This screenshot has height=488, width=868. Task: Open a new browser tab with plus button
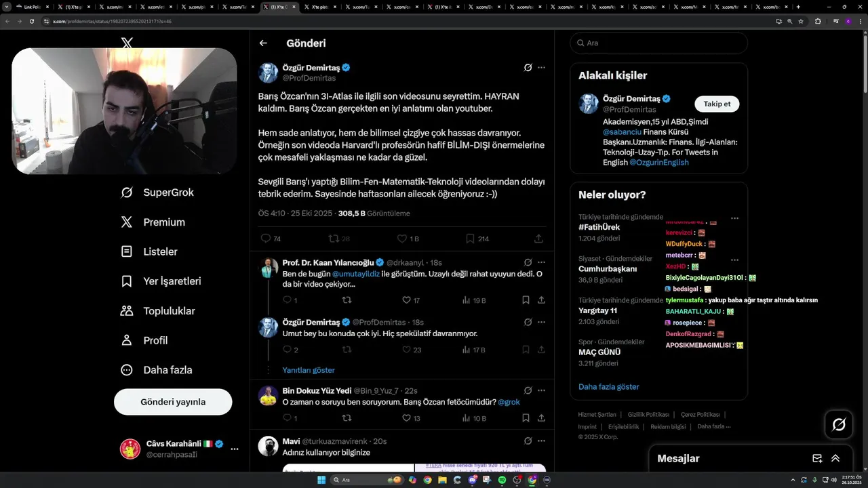click(798, 7)
